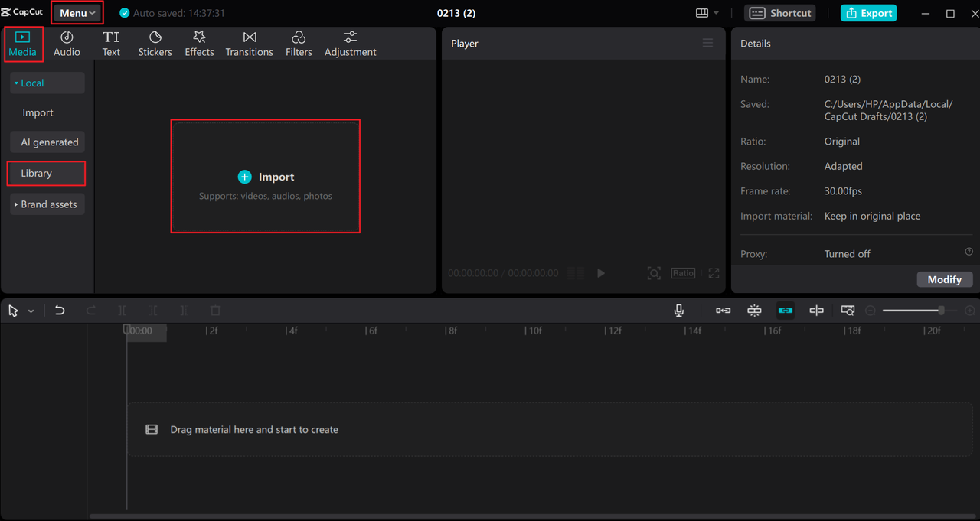Open the Audio tab
The width and height of the screenshot is (980, 521).
(67, 44)
